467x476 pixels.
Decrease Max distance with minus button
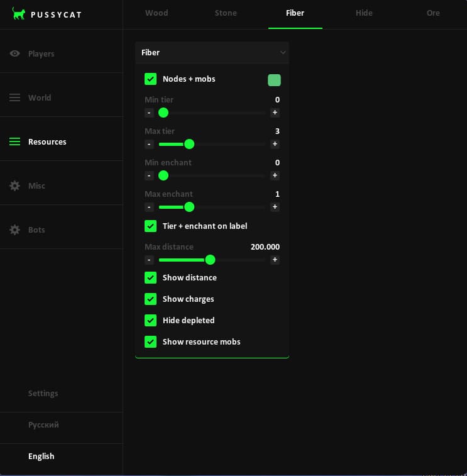[x=149, y=260]
